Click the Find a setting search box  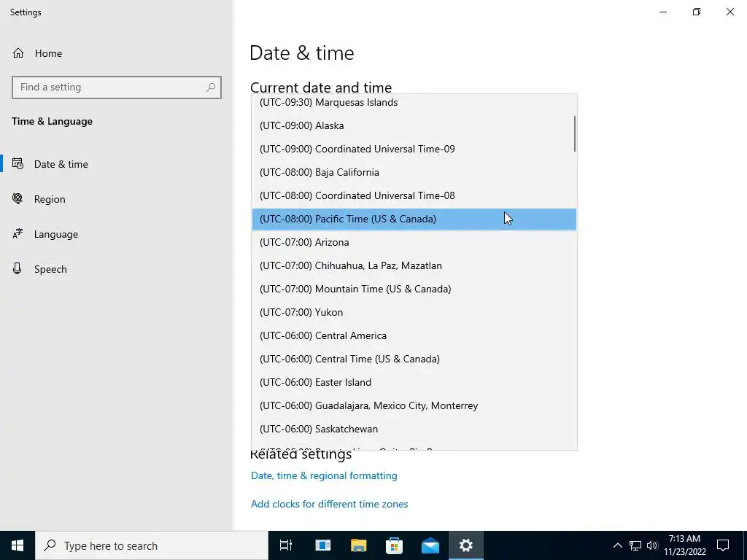click(x=117, y=87)
